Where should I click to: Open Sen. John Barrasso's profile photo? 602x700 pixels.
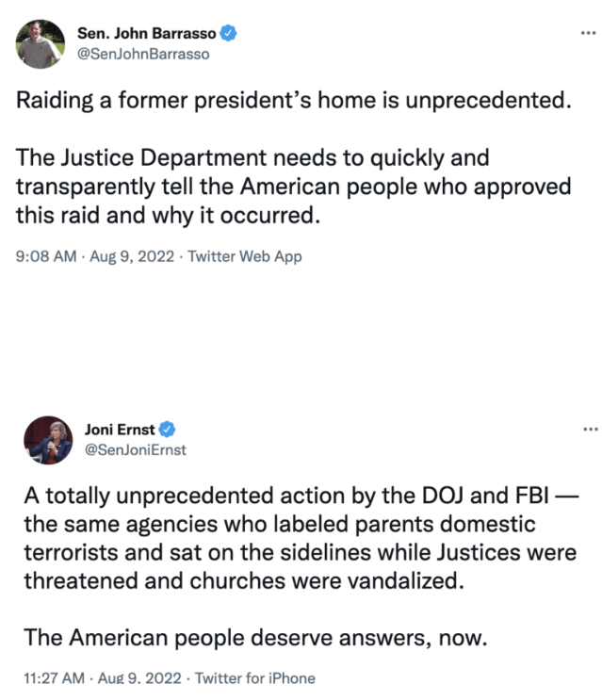[40, 43]
